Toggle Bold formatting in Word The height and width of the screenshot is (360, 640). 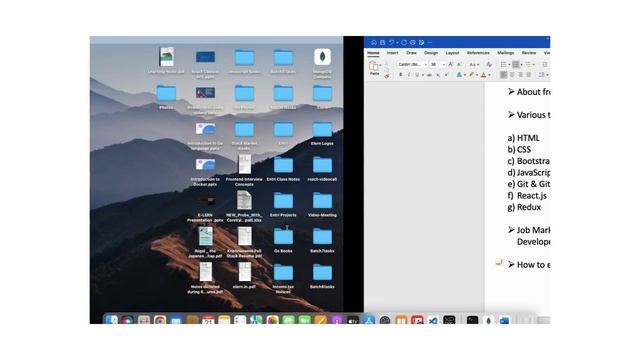tap(400, 75)
